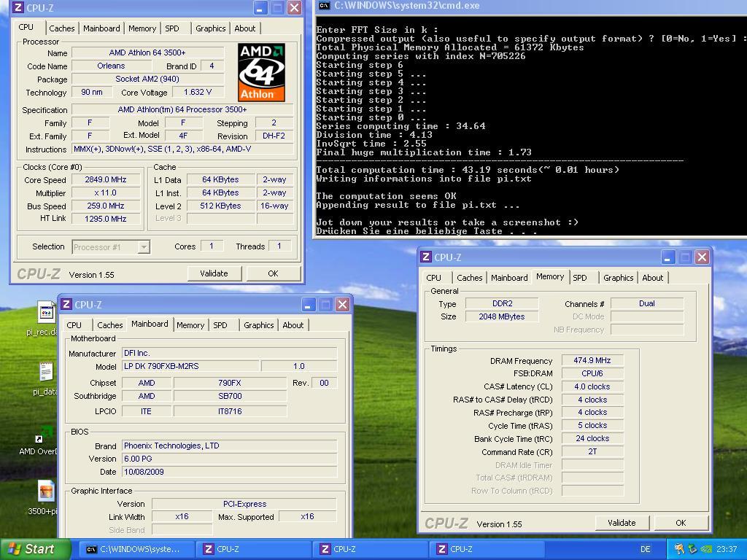Select the About tab in the Memory window
Screen dimensions: 747x560
pos(653,278)
